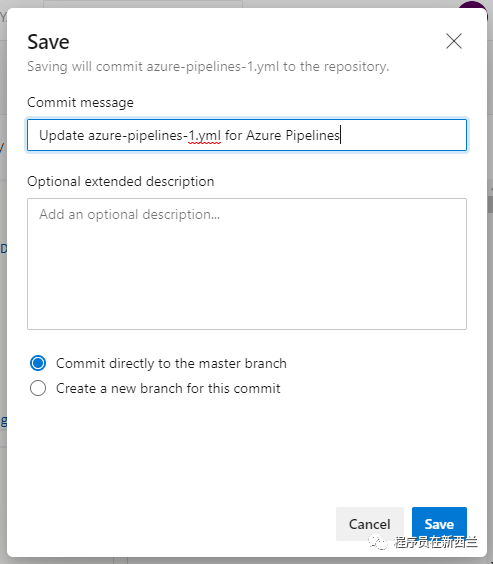Viewport: 493px width, 564px height.
Task: Click 'Azure Pipelines' text in commit message
Action: pyautogui.click(x=293, y=135)
